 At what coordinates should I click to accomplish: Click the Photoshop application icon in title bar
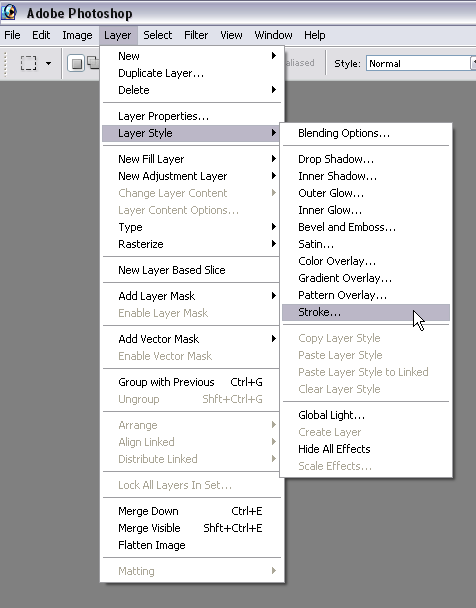tap(9, 12)
